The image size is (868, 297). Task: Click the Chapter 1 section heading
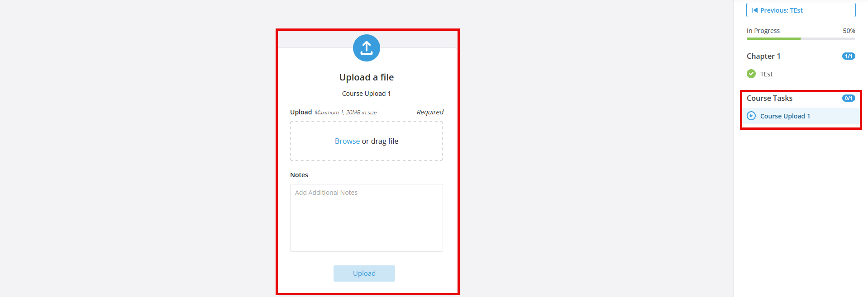[x=763, y=56]
